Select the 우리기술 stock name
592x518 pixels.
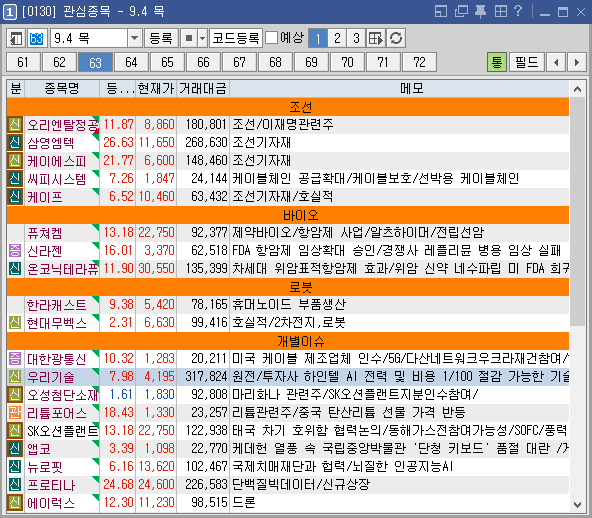[51, 377]
